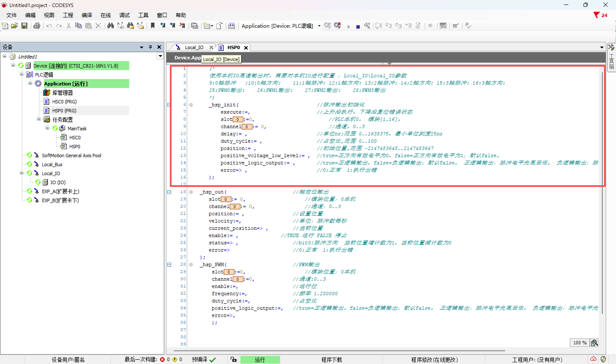
Task: Open the 调试 menu
Action: point(124,15)
